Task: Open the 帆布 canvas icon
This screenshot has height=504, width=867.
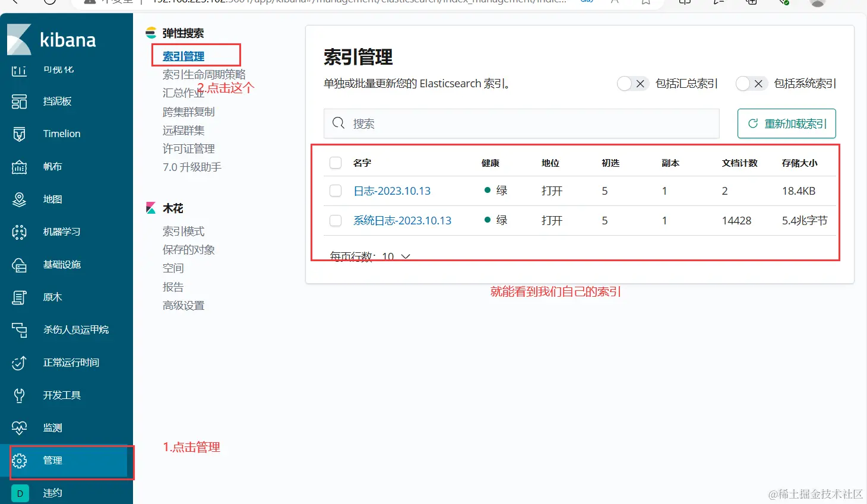Action: point(20,167)
